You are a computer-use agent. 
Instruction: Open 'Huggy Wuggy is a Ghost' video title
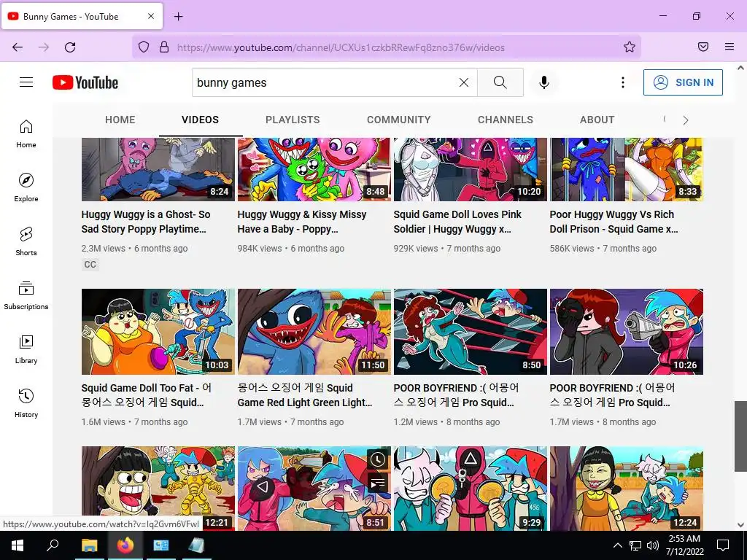[x=146, y=222]
